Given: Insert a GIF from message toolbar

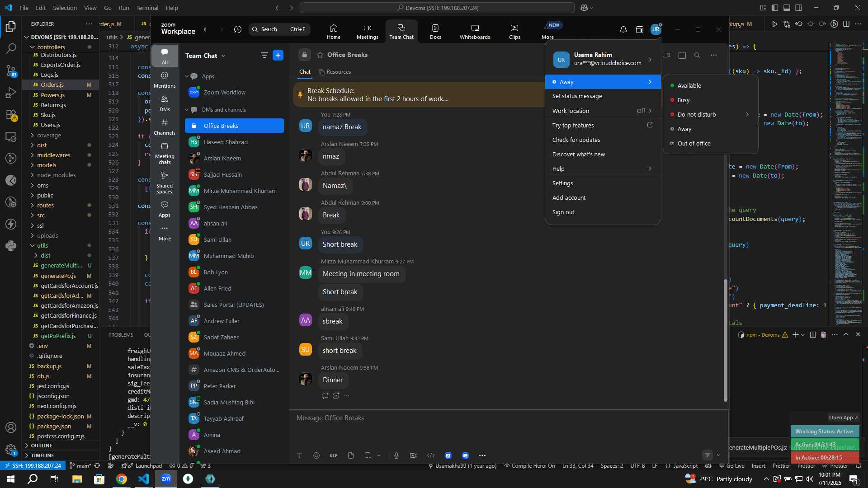Looking at the screenshot, I should [x=334, y=455].
